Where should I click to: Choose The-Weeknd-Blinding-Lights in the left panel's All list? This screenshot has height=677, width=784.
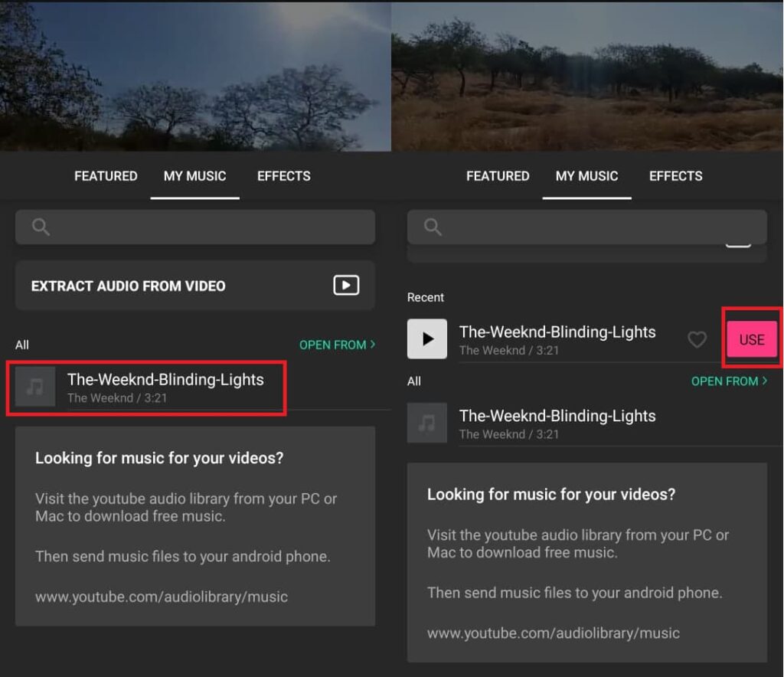pos(165,380)
